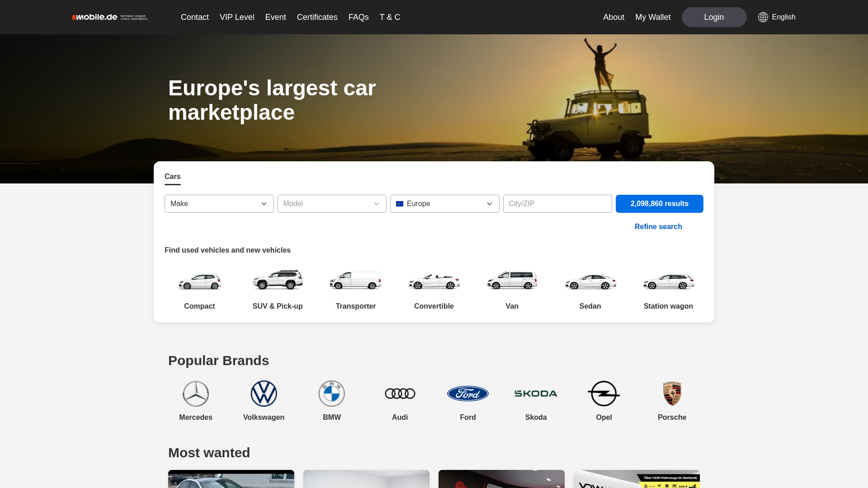Go to the About page

613,17
